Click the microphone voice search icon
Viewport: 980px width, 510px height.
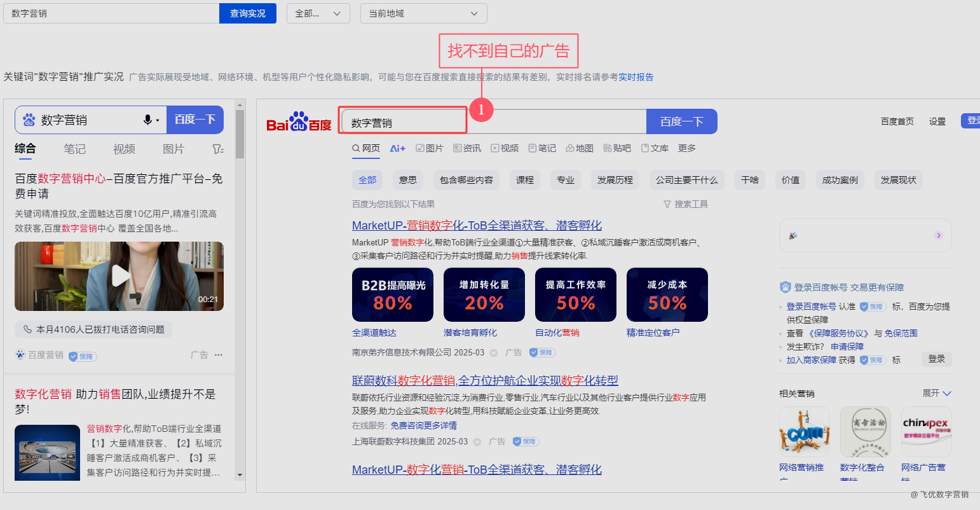click(147, 120)
